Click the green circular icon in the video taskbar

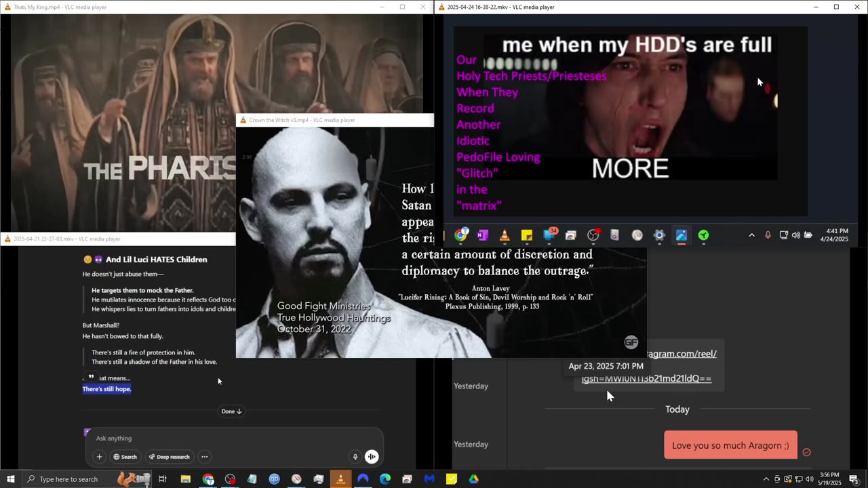pyautogui.click(x=703, y=235)
